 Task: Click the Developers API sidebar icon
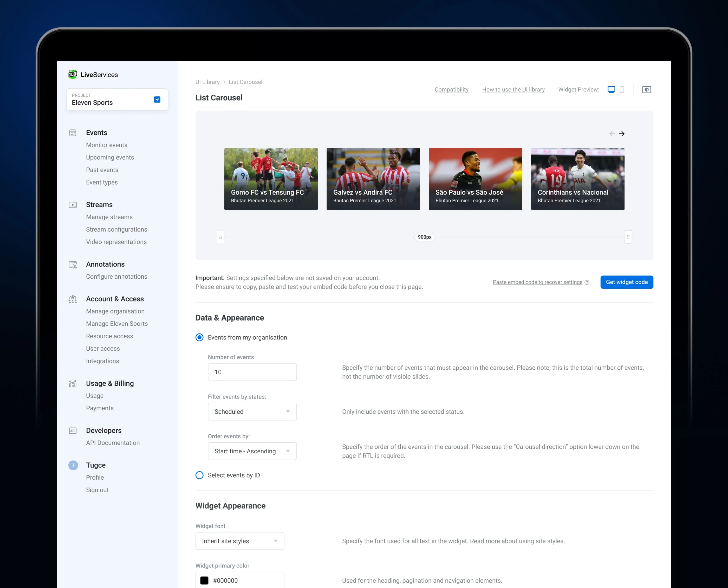(73, 430)
